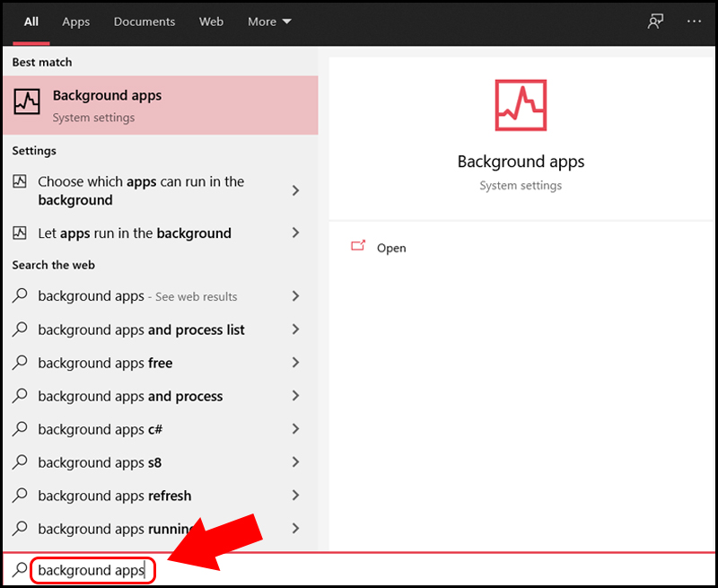Select 'background apps s8' web suggestion

click(x=100, y=462)
